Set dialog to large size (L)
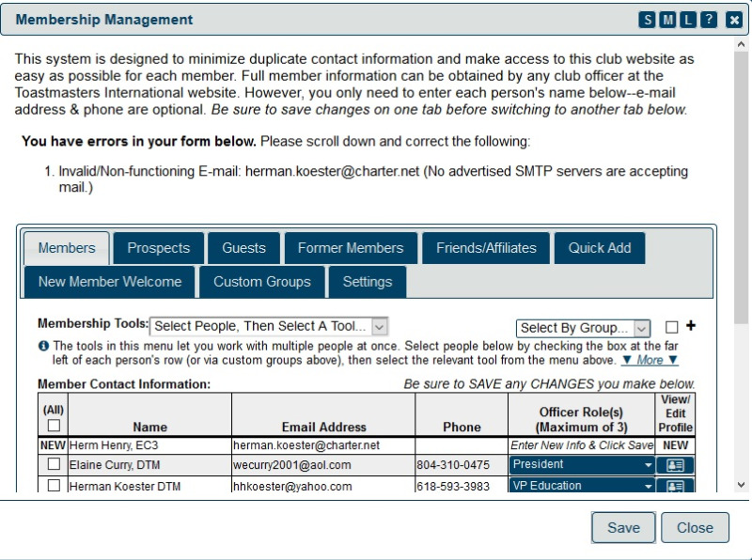 pos(688,20)
